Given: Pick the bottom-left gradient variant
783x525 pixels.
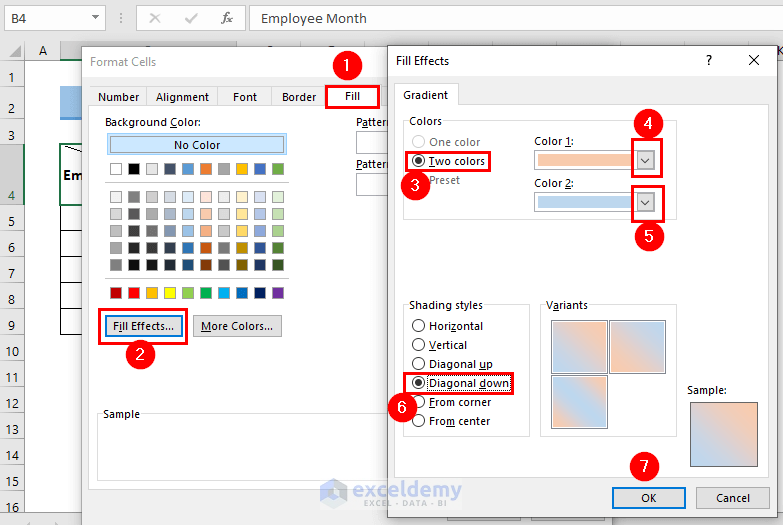Looking at the screenshot, I should (579, 402).
